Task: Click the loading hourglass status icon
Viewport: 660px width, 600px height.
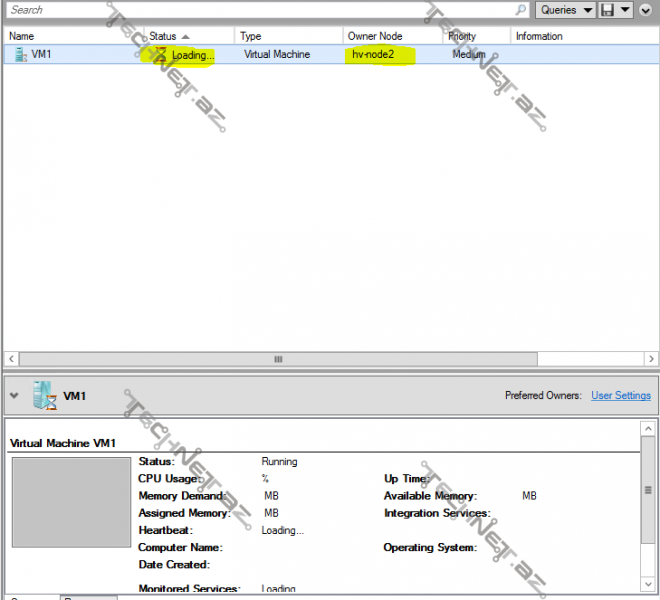Action: (160, 54)
